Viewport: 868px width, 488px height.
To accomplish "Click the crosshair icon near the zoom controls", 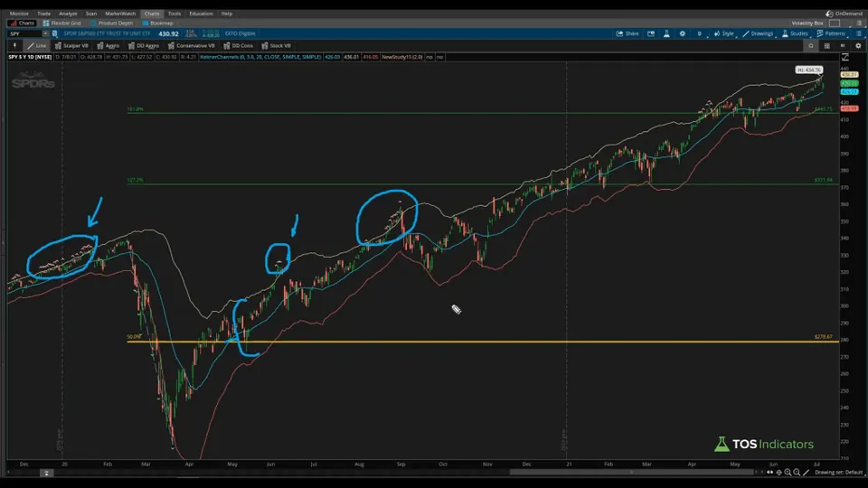I will (x=778, y=473).
